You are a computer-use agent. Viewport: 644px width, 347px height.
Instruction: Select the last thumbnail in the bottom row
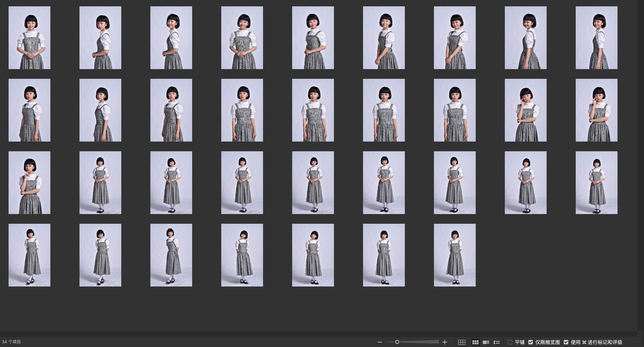pyautogui.click(x=454, y=255)
